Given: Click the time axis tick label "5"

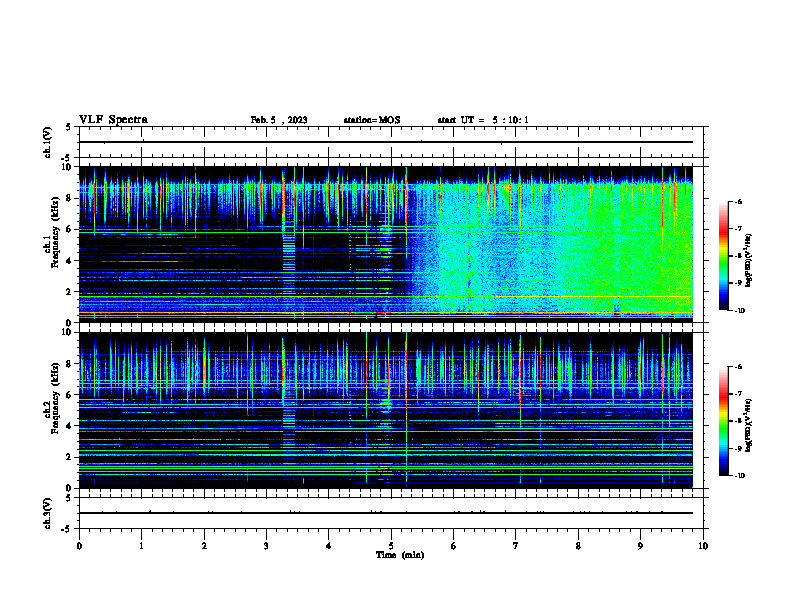Looking at the screenshot, I should 391,546.
